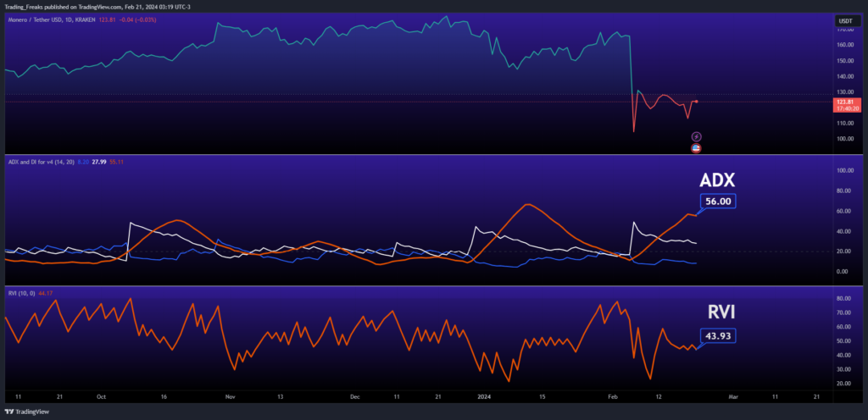868x420 pixels.
Task: Click the red dot at price line end
Action: [x=696, y=102]
